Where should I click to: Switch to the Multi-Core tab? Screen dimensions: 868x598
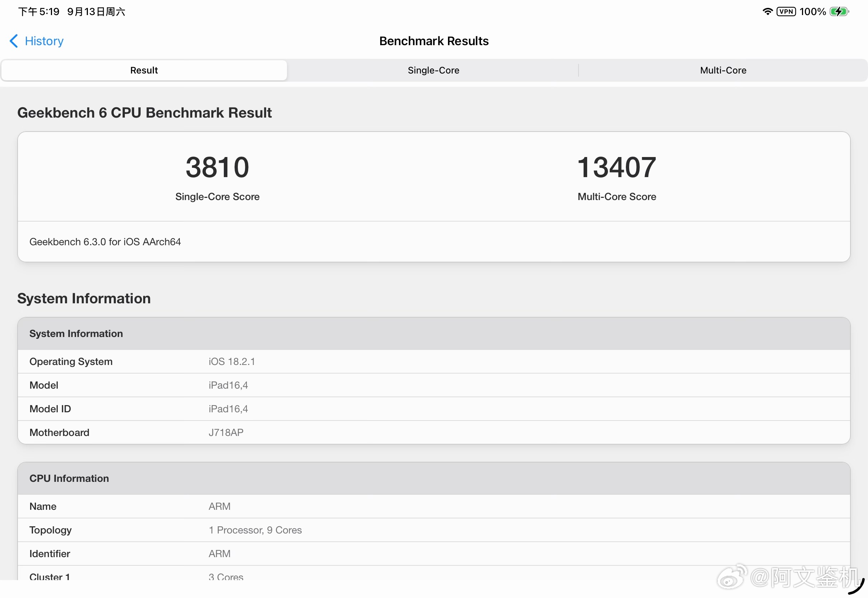723,70
